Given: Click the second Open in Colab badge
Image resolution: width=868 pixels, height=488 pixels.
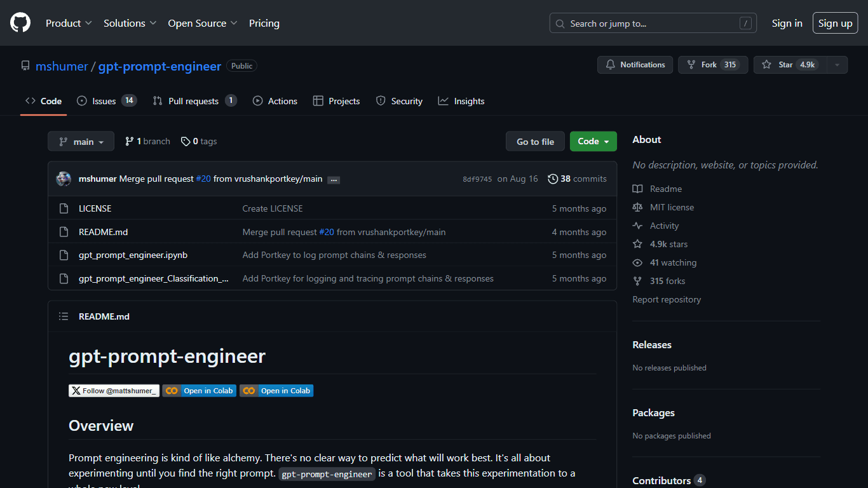Looking at the screenshot, I should (x=276, y=391).
